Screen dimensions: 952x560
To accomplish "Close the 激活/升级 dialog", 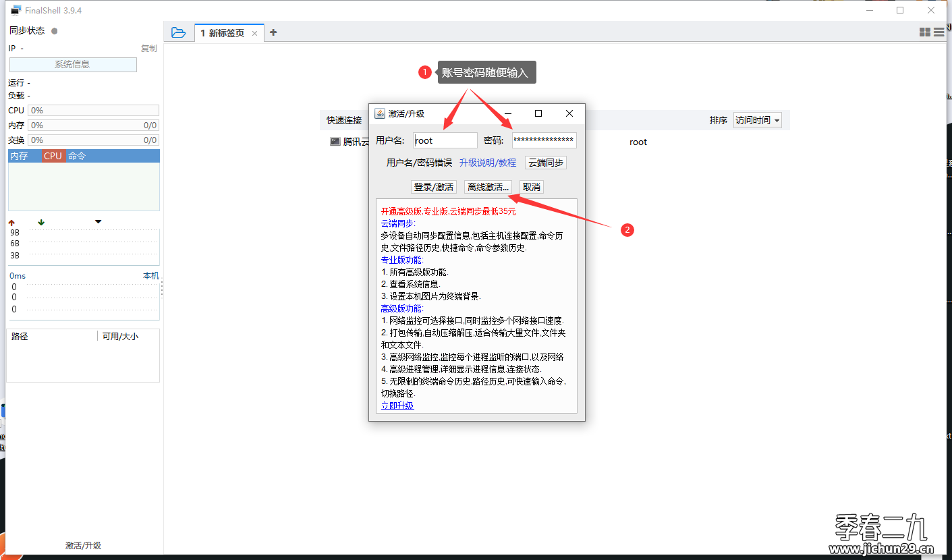I will [569, 113].
